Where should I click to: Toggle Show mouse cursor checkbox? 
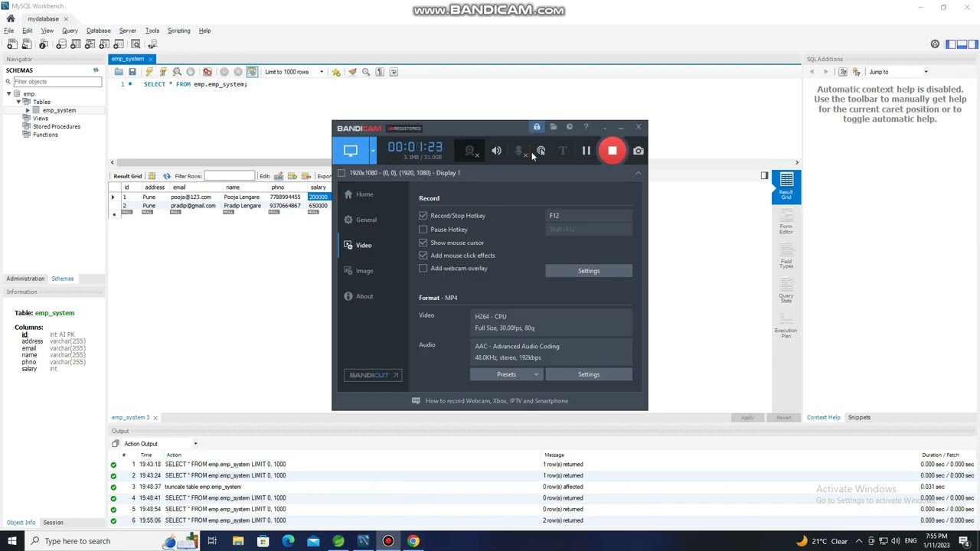click(x=423, y=243)
